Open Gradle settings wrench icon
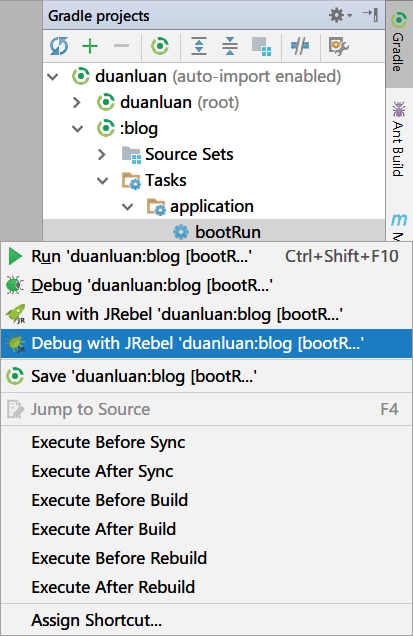The width and height of the screenshot is (413, 636). [x=339, y=46]
